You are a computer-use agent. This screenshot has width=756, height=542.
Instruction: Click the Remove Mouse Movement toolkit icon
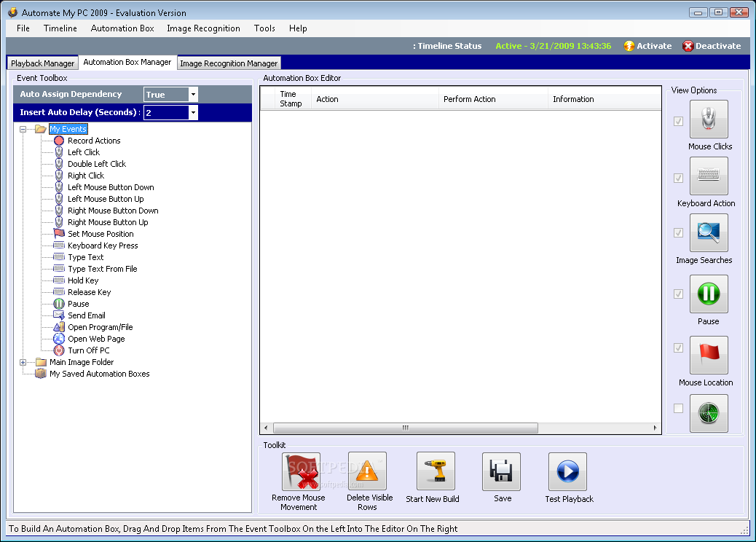pyautogui.click(x=301, y=471)
